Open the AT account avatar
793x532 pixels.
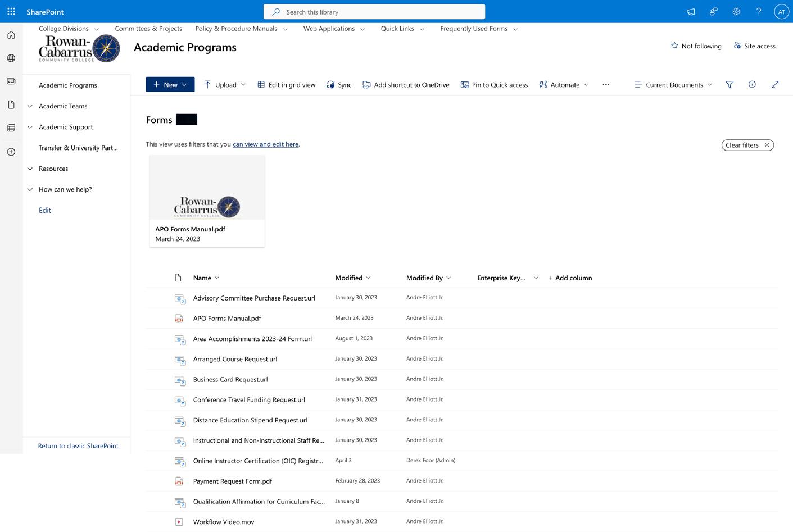tap(781, 12)
